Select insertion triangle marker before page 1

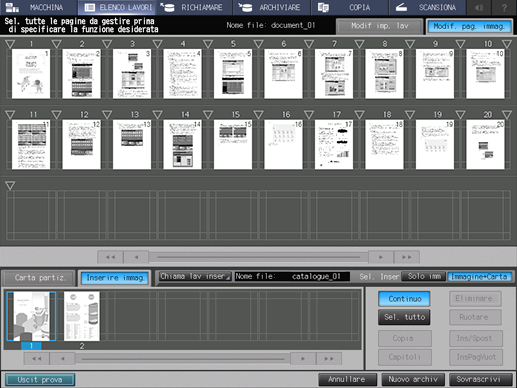coord(10,44)
